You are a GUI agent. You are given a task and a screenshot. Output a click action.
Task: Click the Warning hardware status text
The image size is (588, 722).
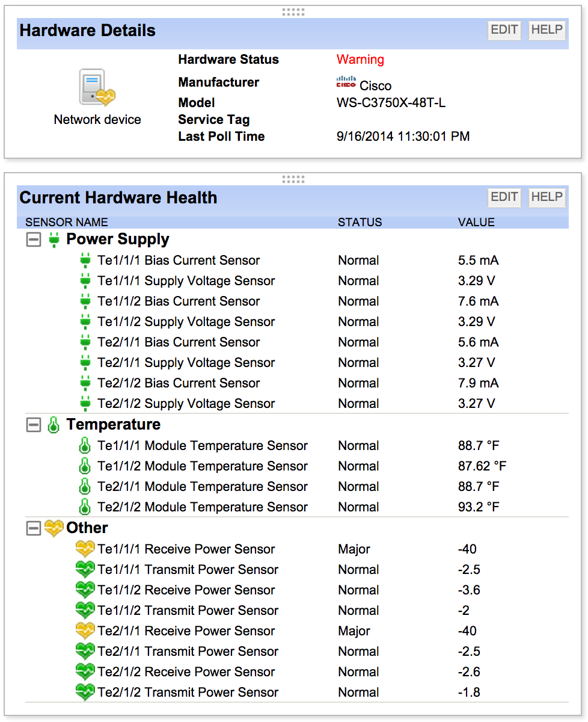coord(360,60)
